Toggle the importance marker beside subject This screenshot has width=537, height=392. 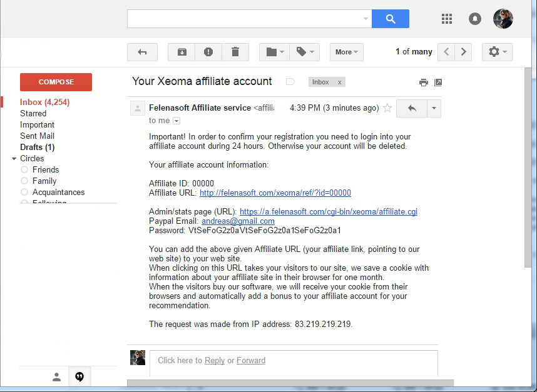point(290,82)
